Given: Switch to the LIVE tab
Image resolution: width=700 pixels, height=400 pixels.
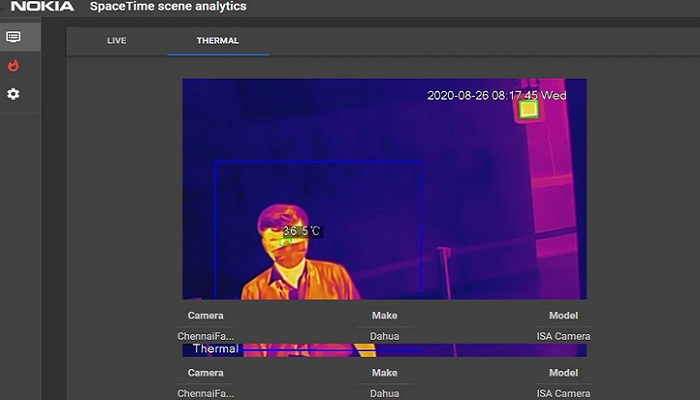Looking at the screenshot, I should [x=117, y=41].
